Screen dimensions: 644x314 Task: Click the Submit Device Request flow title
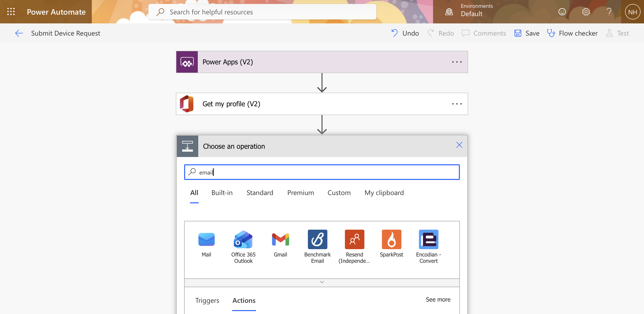[x=66, y=33]
